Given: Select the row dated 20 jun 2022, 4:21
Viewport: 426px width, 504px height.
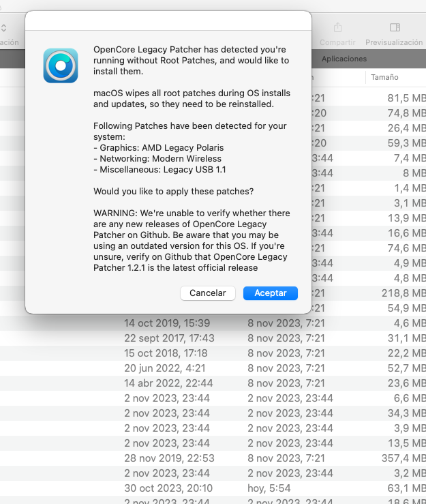Looking at the screenshot, I should (x=213, y=368).
